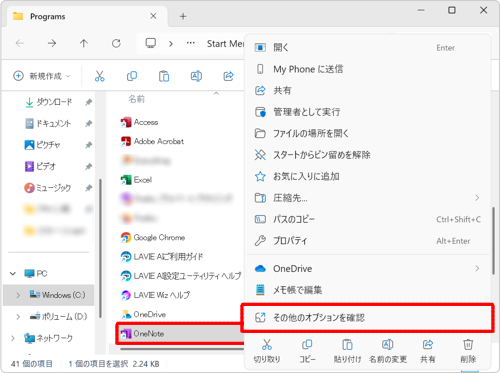This screenshot has height=373, width=500.
Task: Click navigation pane vertical scrollbar
Action: point(100,248)
